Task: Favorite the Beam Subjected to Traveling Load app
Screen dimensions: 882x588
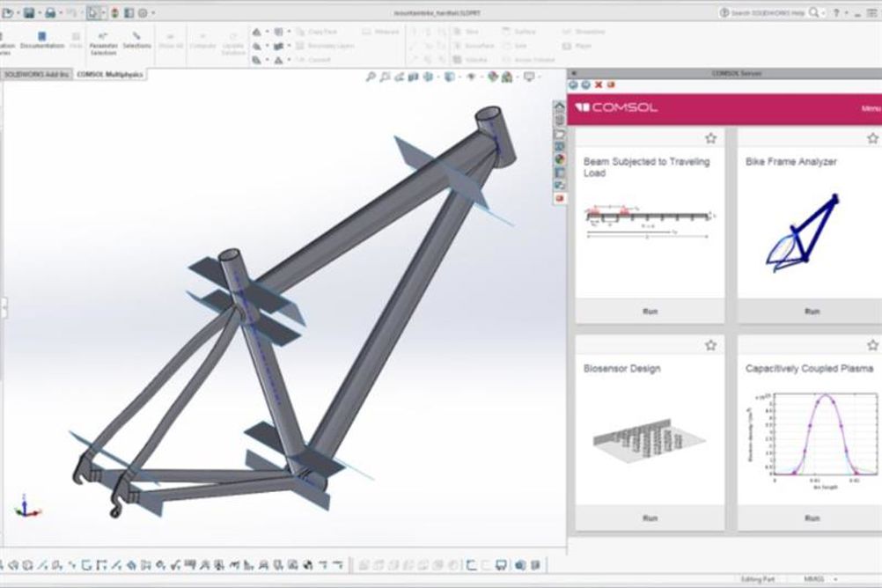Action: coord(711,138)
